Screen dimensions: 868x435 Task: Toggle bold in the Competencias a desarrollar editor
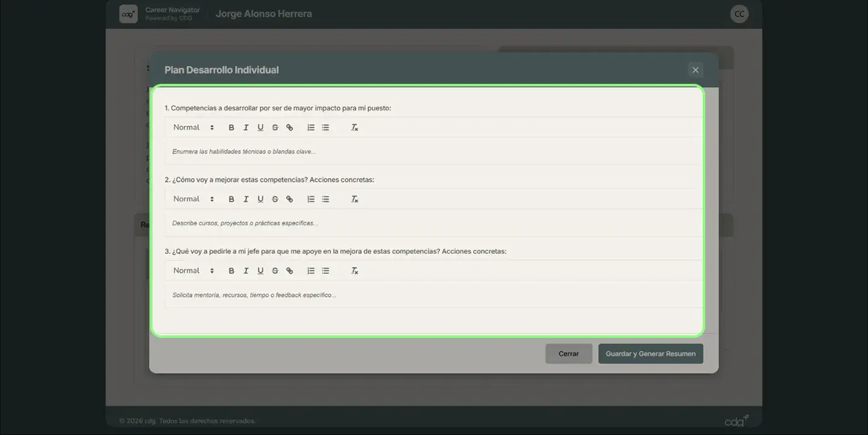[x=231, y=127]
